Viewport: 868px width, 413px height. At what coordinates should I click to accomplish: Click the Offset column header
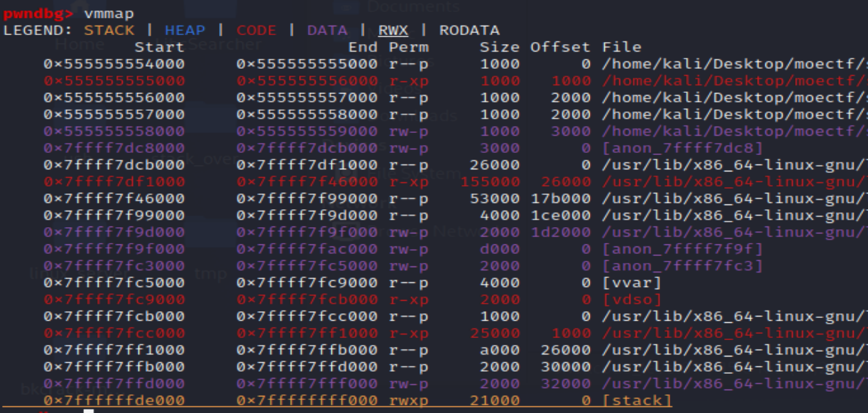[x=560, y=47]
